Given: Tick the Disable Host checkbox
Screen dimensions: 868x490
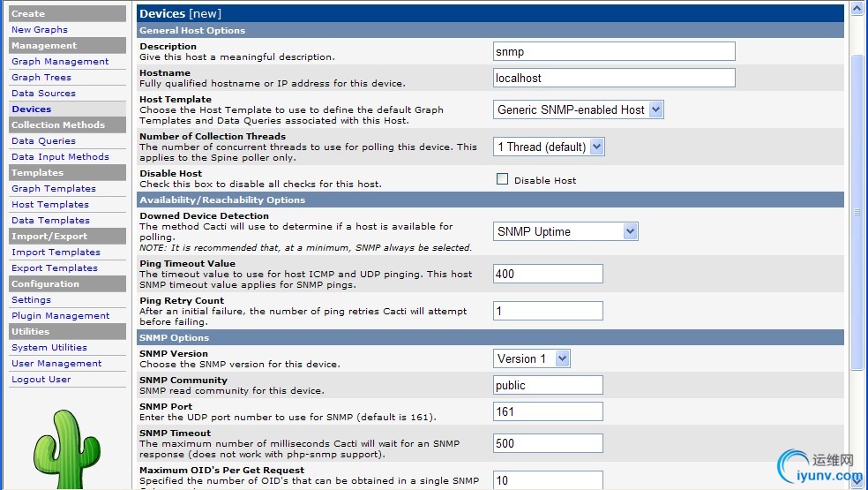Looking at the screenshot, I should (x=502, y=179).
